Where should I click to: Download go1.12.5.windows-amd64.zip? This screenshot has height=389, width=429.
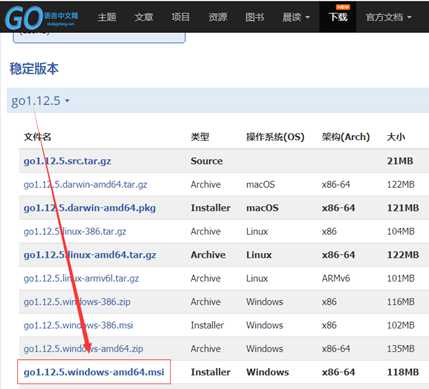(83, 349)
